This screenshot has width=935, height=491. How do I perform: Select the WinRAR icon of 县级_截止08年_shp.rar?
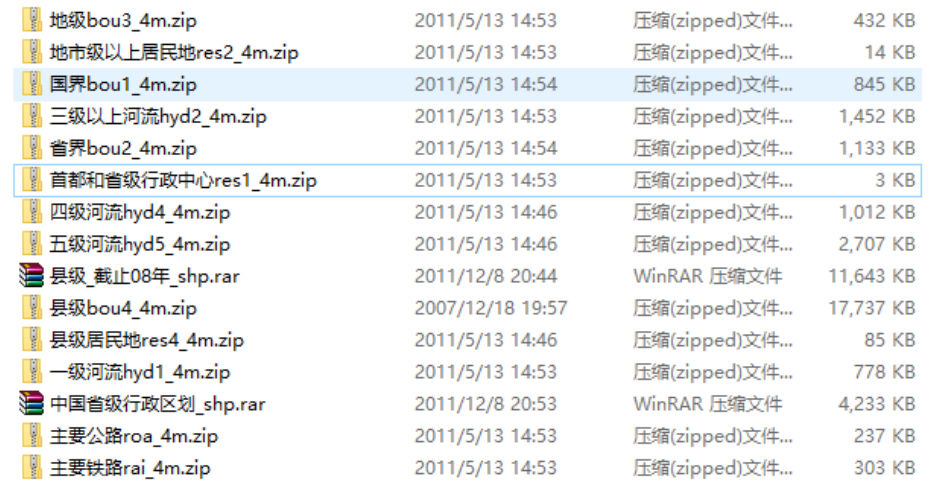[32, 276]
